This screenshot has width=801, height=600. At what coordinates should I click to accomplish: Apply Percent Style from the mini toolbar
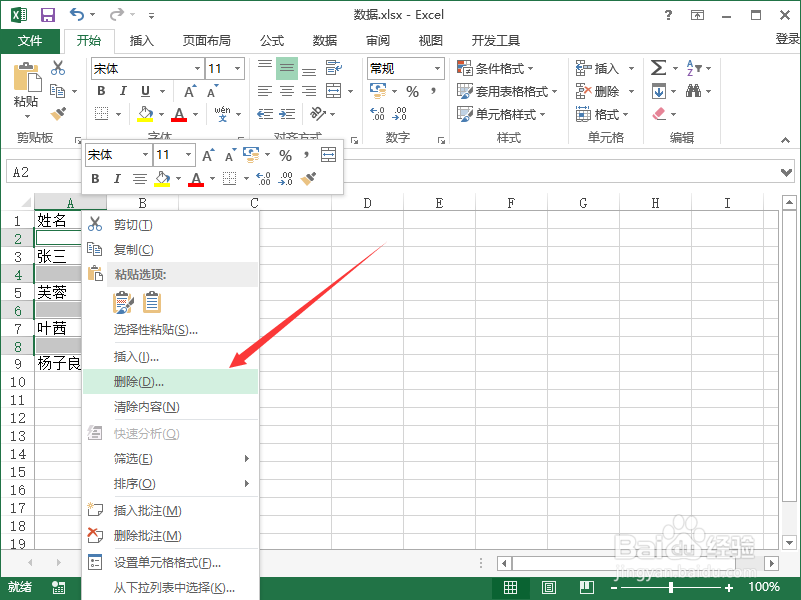coord(287,155)
